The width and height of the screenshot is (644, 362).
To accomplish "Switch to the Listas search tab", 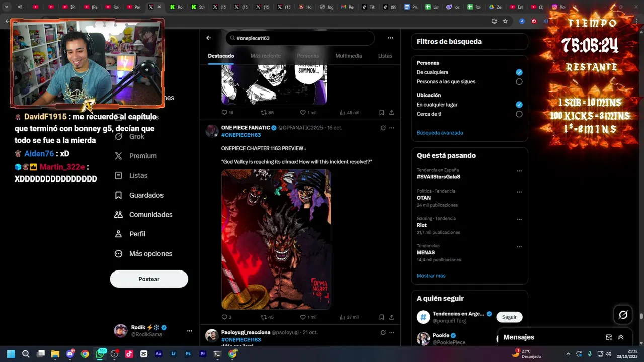I will (385, 56).
